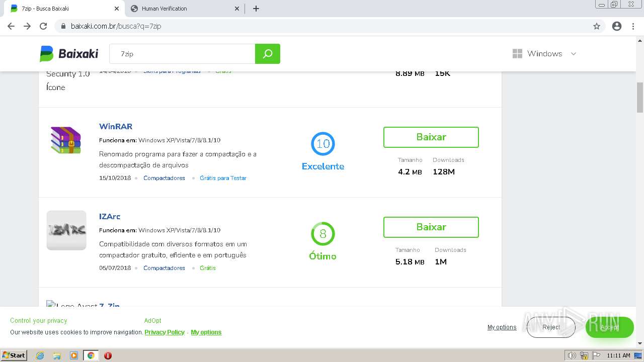Click Grátis para Testar link

(223, 178)
